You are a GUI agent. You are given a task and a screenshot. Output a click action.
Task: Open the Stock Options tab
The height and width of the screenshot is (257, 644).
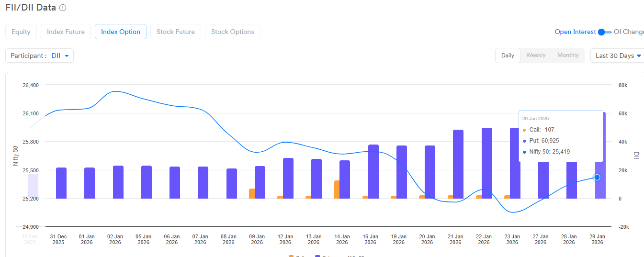click(232, 32)
